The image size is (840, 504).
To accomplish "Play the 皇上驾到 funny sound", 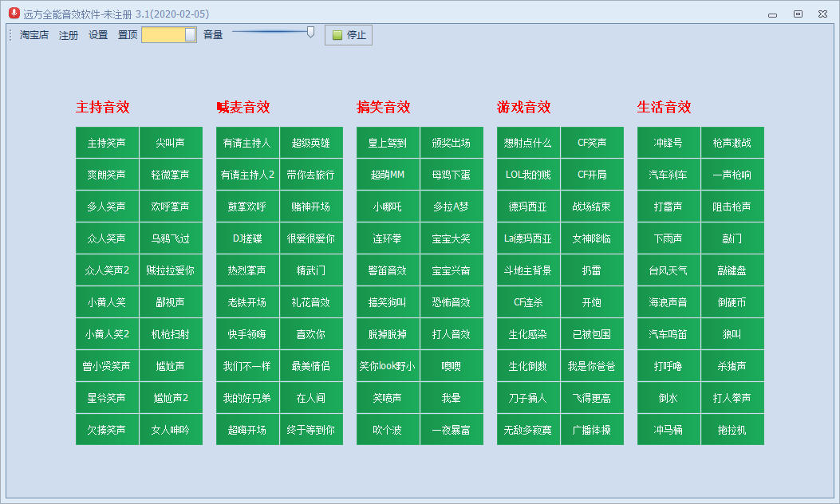I will pos(388,143).
